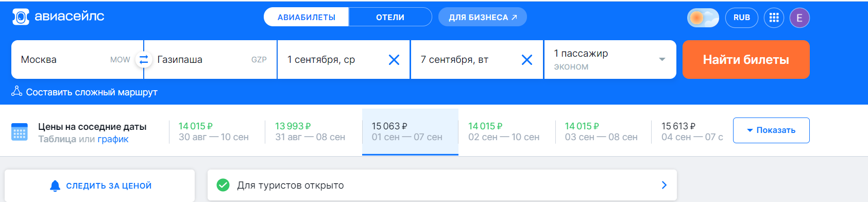This screenshot has width=868, height=202.
Task: Clear the 7 сентября return date
Action: (527, 60)
